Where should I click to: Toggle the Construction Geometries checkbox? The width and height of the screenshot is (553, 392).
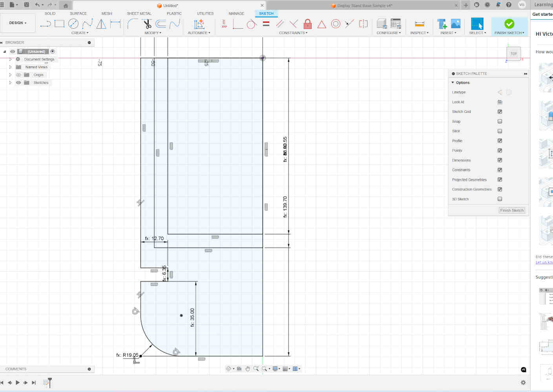tap(500, 189)
